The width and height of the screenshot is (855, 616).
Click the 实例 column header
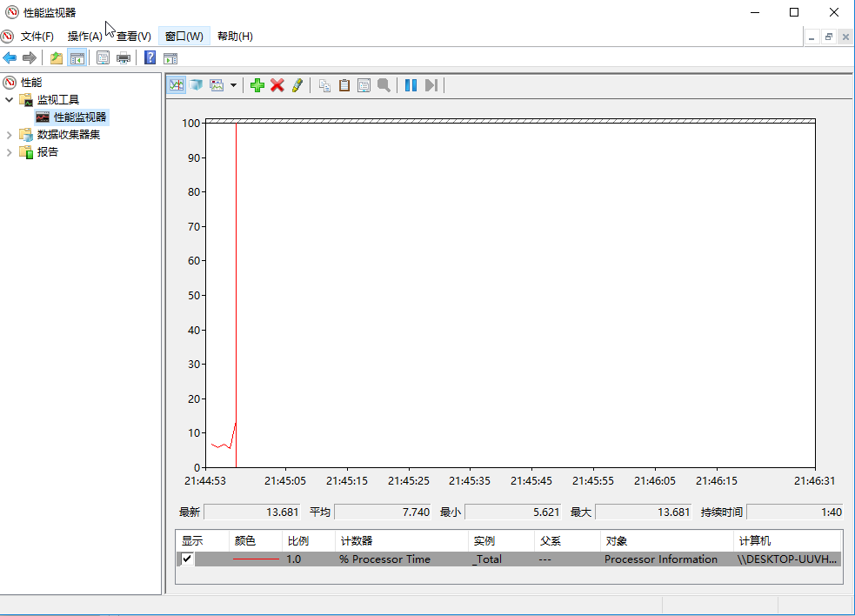pos(501,540)
